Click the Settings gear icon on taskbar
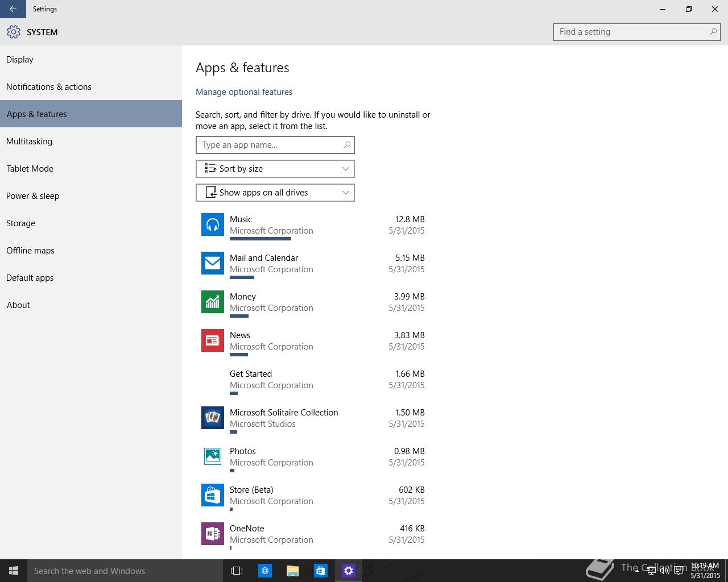Screen dimensions: 728x582 click(x=348, y=571)
